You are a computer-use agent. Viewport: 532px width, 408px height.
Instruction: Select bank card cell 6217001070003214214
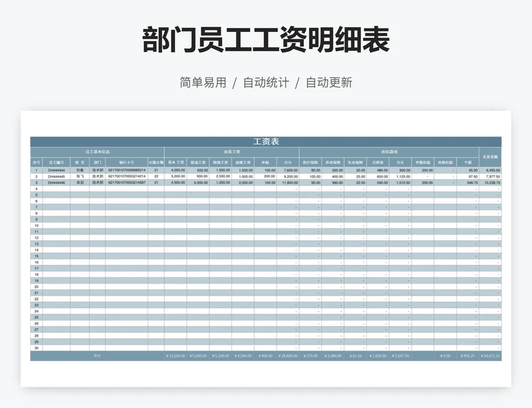click(126, 176)
